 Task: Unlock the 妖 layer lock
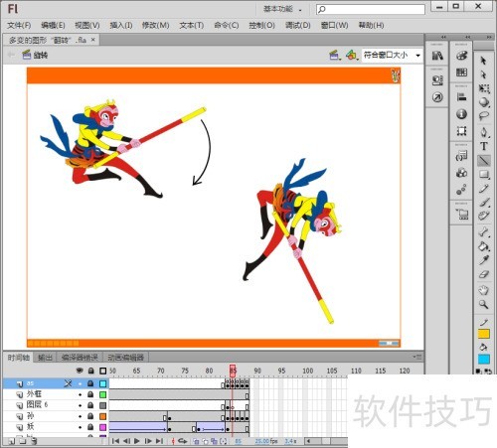pyautogui.click(x=90, y=427)
